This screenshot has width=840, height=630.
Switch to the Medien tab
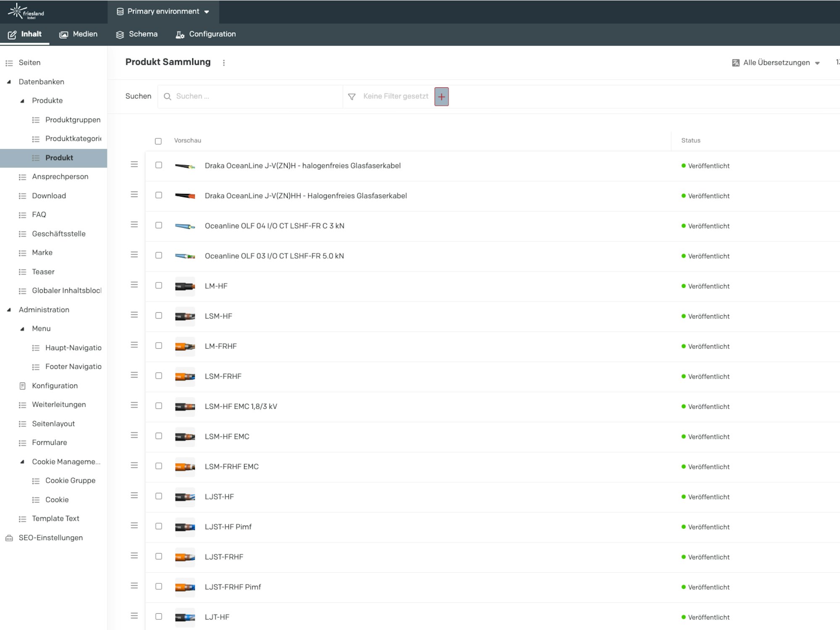tap(79, 34)
